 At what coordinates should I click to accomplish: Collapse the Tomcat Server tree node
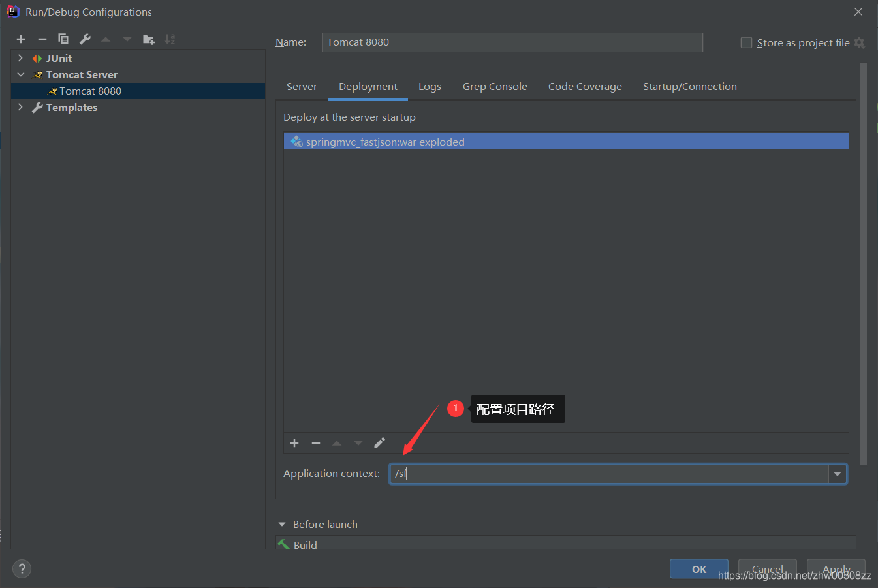coord(20,74)
